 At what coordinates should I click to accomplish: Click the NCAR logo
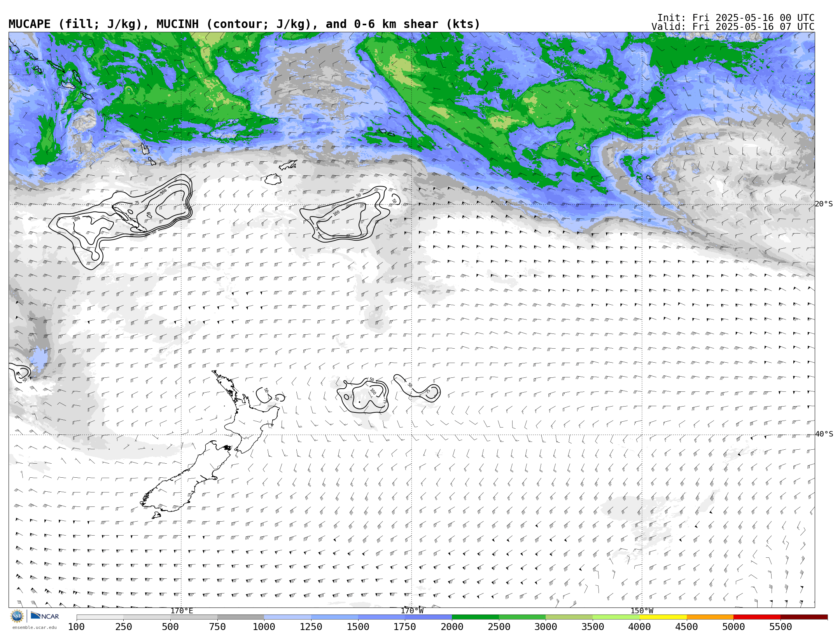pos(45,616)
